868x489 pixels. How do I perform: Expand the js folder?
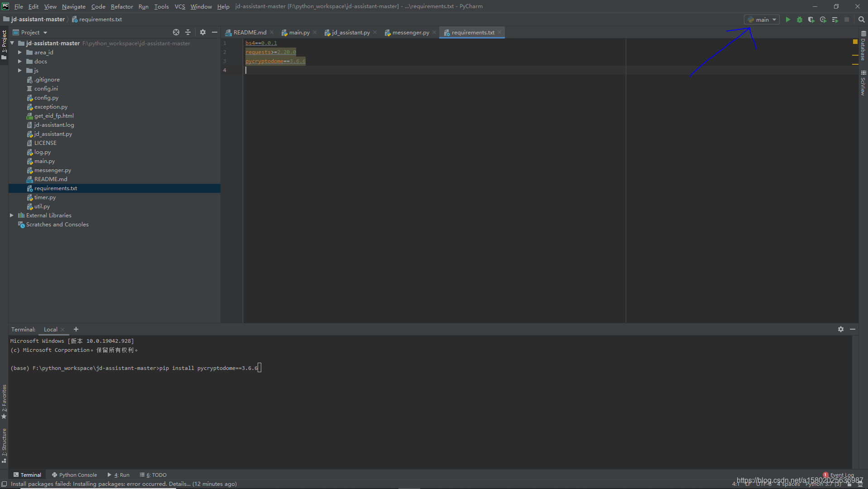(20, 70)
